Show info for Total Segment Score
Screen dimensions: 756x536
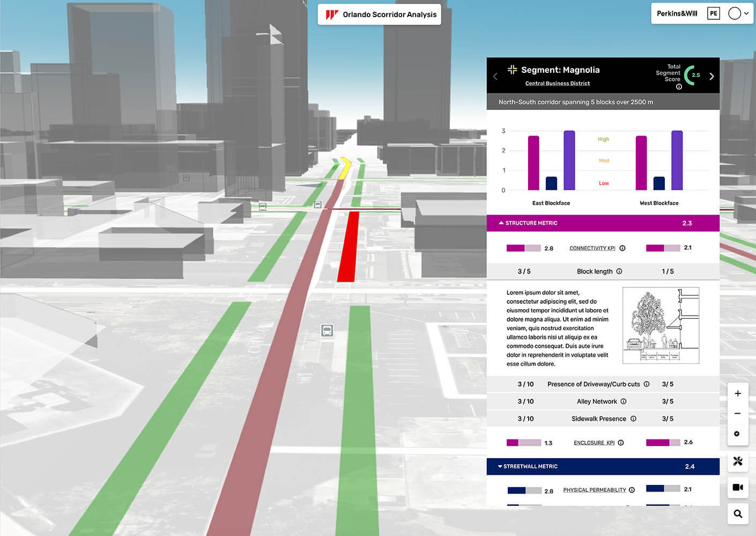click(x=679, y=87)
